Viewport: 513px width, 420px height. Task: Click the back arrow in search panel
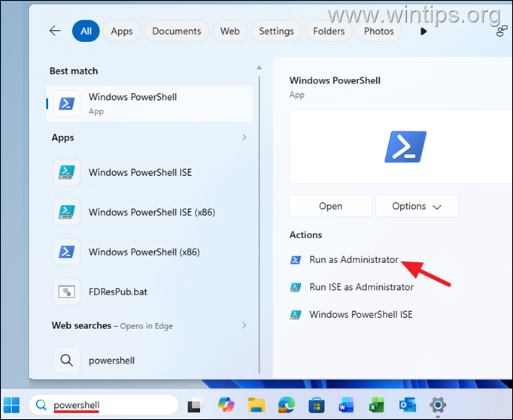tap(55, 31)
